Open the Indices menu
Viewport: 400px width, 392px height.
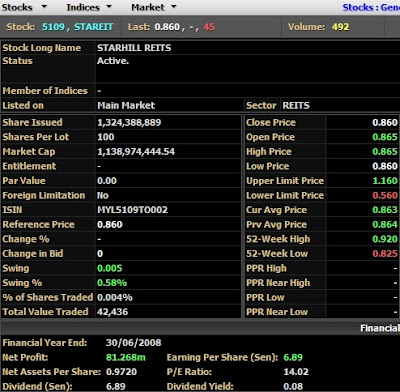coord(83,7)
